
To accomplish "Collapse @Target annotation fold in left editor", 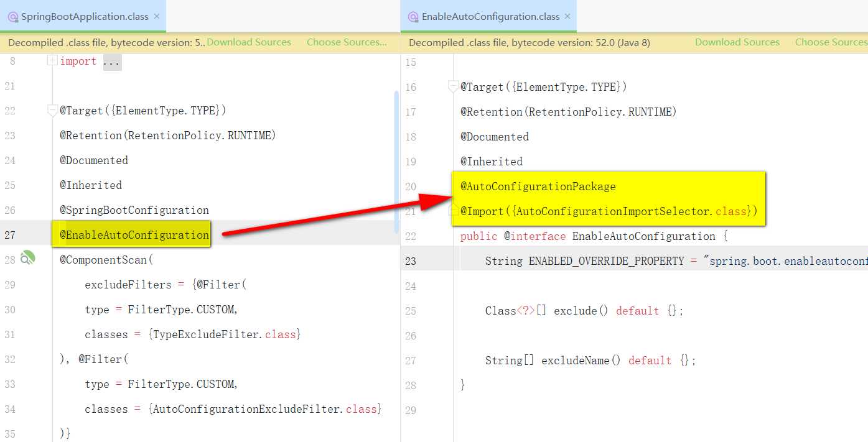I will [52, 111].
